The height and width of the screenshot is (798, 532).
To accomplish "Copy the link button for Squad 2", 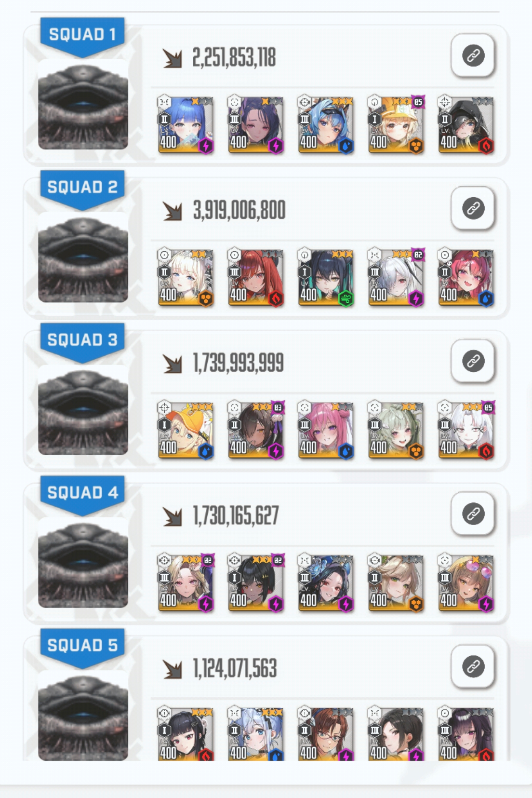I will 473,209.
